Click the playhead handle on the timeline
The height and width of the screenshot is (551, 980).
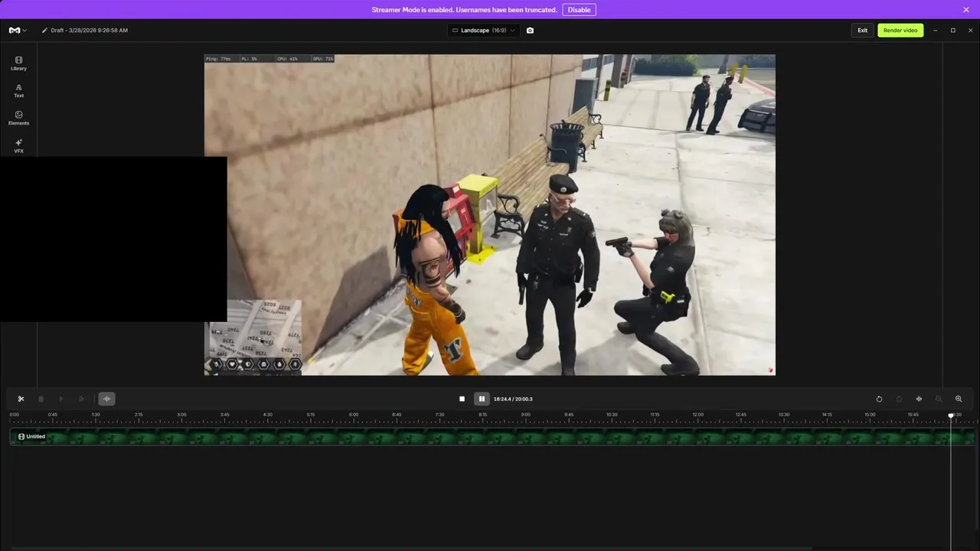point(951,416)
